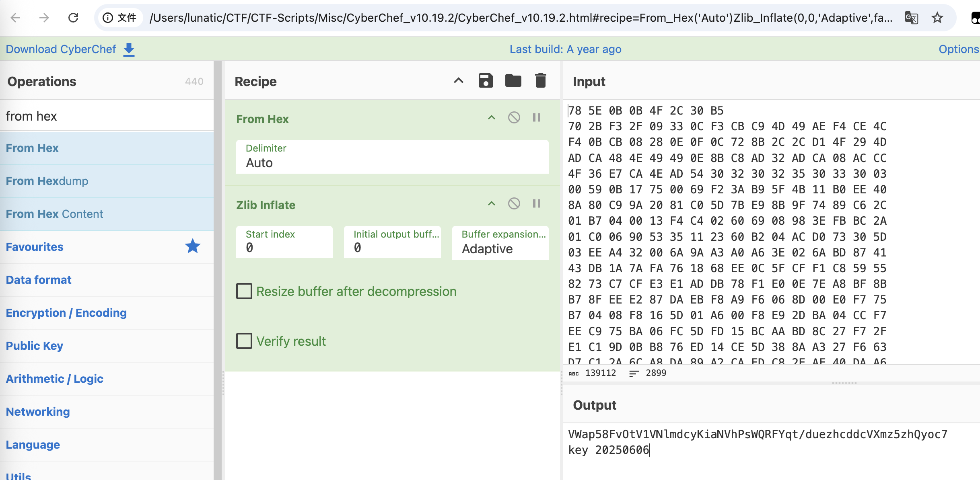
Task: Bookmark this page with star icon
Action: (937, 18)
